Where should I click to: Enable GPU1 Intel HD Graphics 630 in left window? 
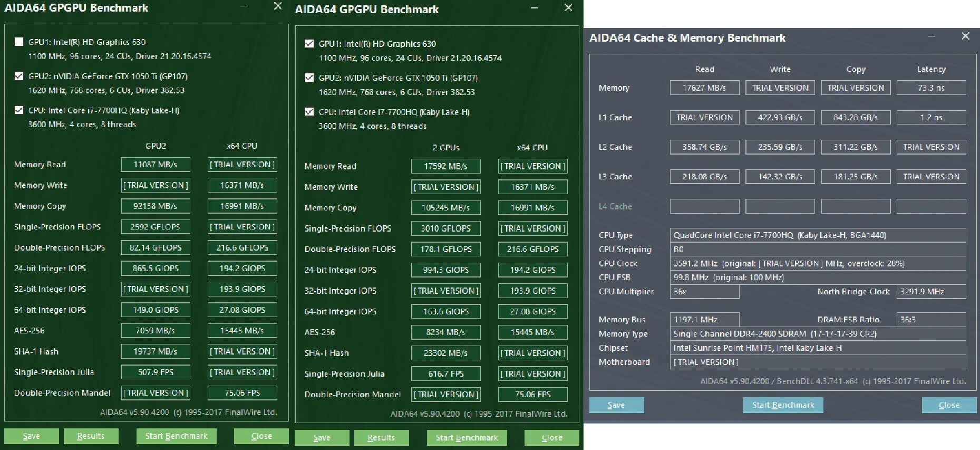[x=20, y=42]
